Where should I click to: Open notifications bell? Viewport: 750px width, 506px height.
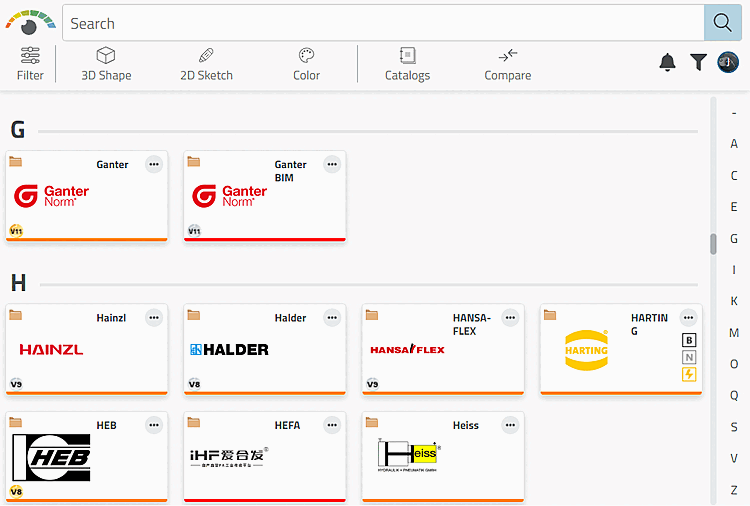click(x=667, y=62)
